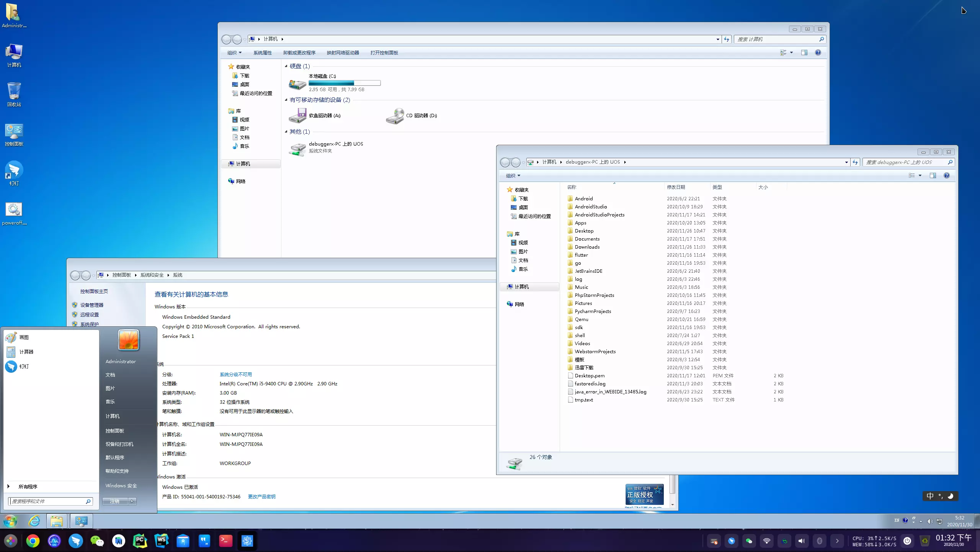Select the PycharmProjects folder
This screenshot has height=552, width=980.
(x=593, y=311)
